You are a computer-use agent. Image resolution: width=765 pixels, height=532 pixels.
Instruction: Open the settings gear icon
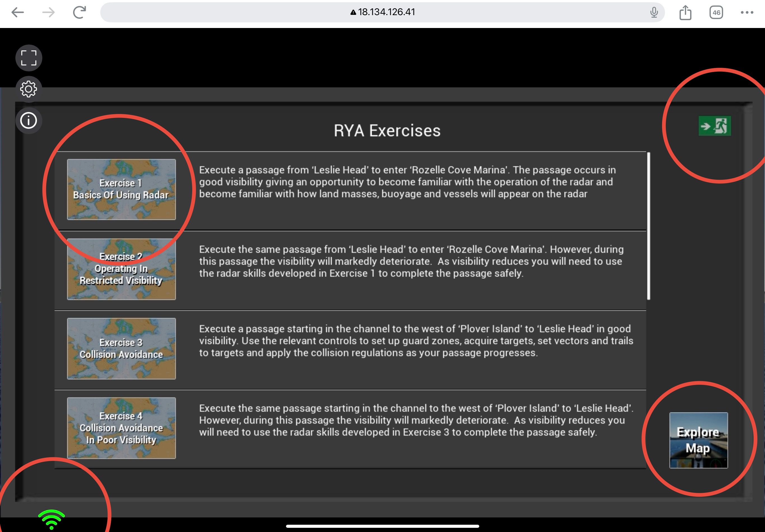29,89
